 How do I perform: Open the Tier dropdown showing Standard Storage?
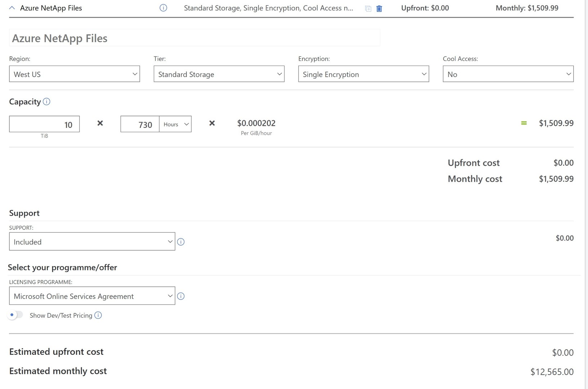click(219, 74)
